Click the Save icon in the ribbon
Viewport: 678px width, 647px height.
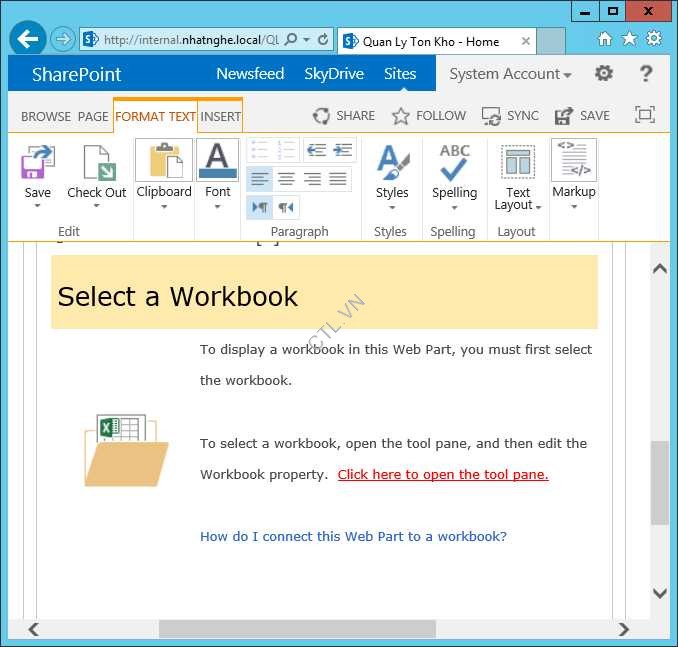click(37, 163)
